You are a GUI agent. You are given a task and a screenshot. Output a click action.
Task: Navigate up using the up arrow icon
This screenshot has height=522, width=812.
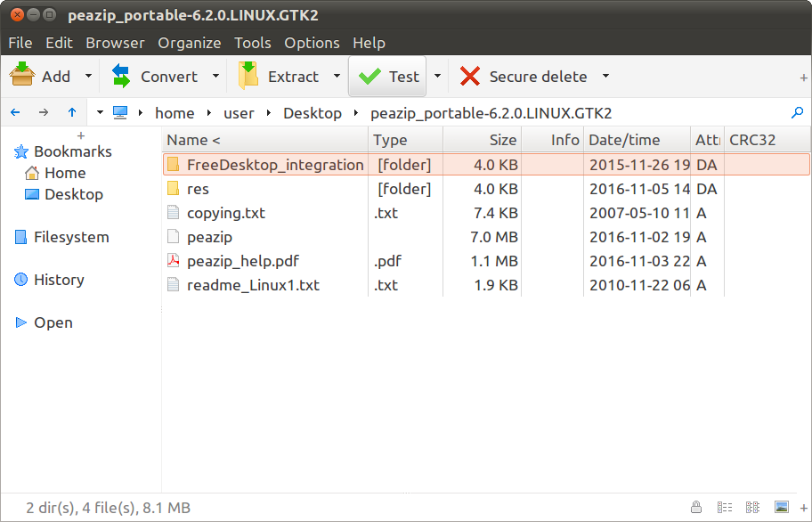(x=72, y=112)
